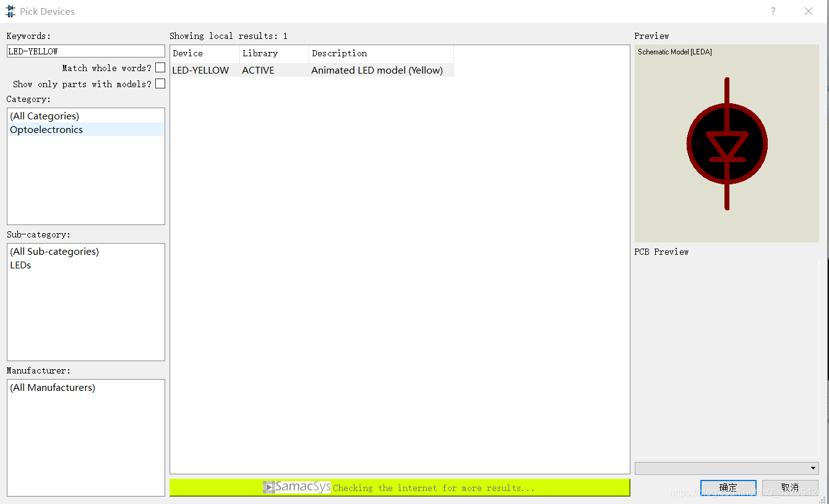Select Optoelectronics category
829x504 pixels.
coord(86,129)
